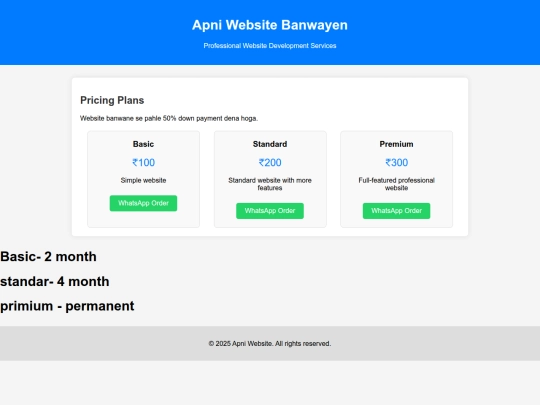Click the ₹200 price
Screen dimensions: 540x405
270,163
